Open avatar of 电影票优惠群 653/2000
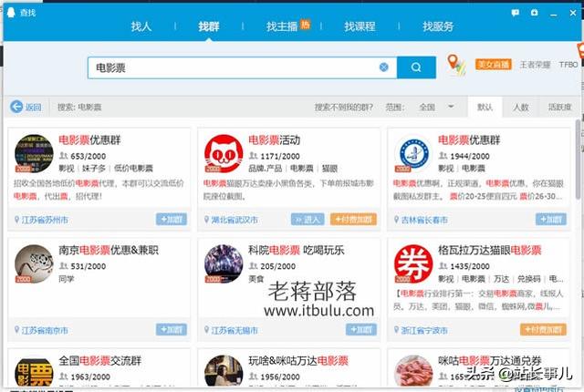Image resolution: width=584 pixels, height=392 pixels. [34, 153]
